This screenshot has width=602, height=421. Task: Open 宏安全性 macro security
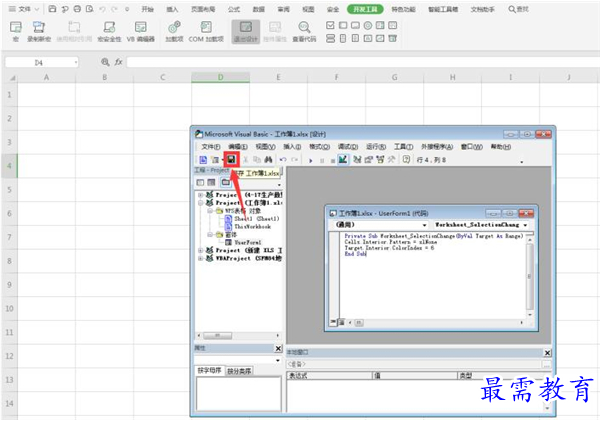click(x=109, y=31)
